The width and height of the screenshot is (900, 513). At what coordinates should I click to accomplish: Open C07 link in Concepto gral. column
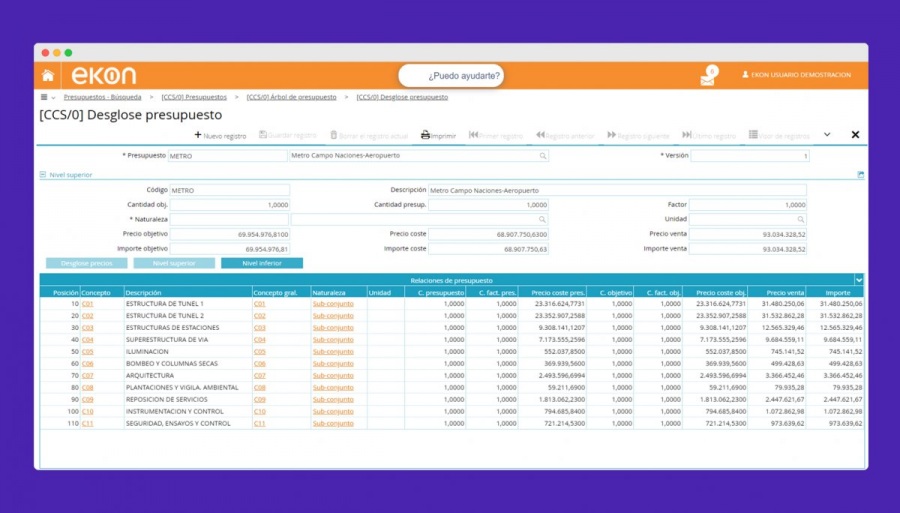tap(259, 376)
